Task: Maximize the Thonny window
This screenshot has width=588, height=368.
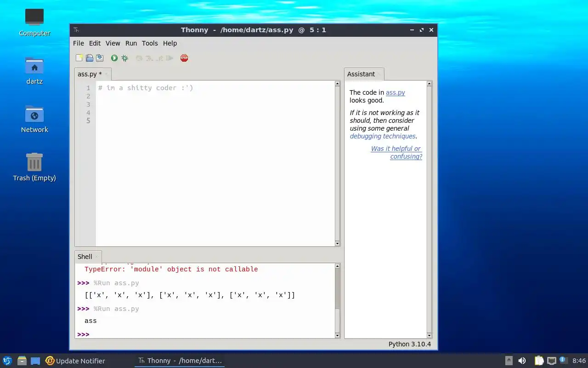Action: (x=422, y=30)
